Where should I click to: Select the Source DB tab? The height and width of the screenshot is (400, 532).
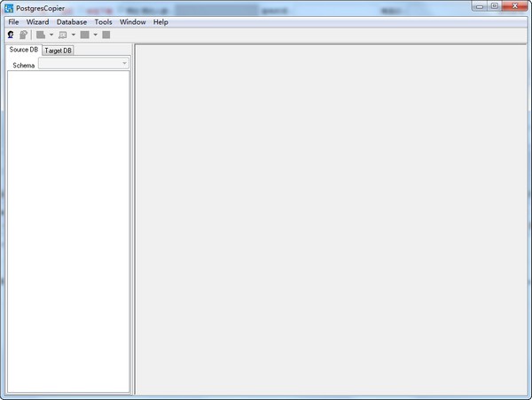click(x=23, y=50)
